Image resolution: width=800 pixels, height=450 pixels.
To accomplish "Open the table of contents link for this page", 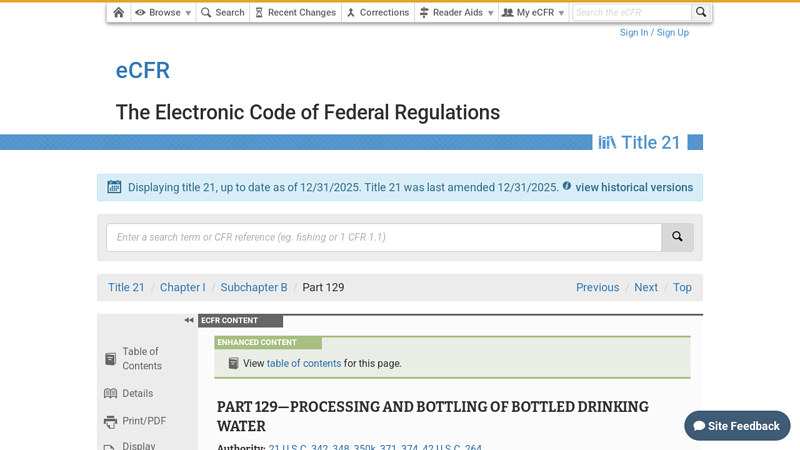I will (x=304, y=363).
